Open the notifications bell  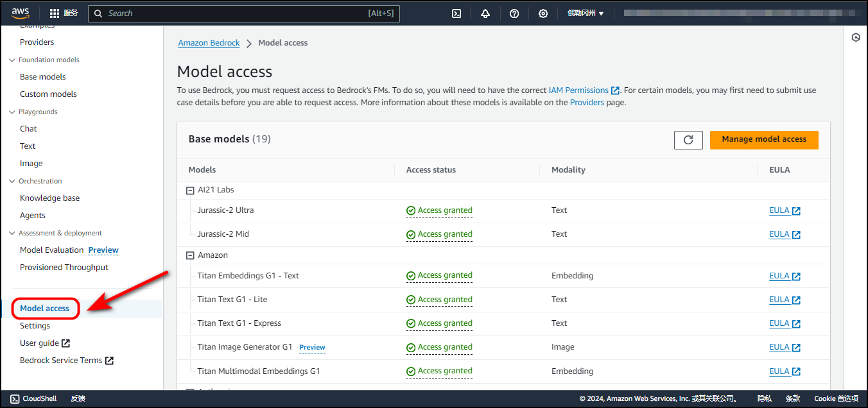coord(485,13)
